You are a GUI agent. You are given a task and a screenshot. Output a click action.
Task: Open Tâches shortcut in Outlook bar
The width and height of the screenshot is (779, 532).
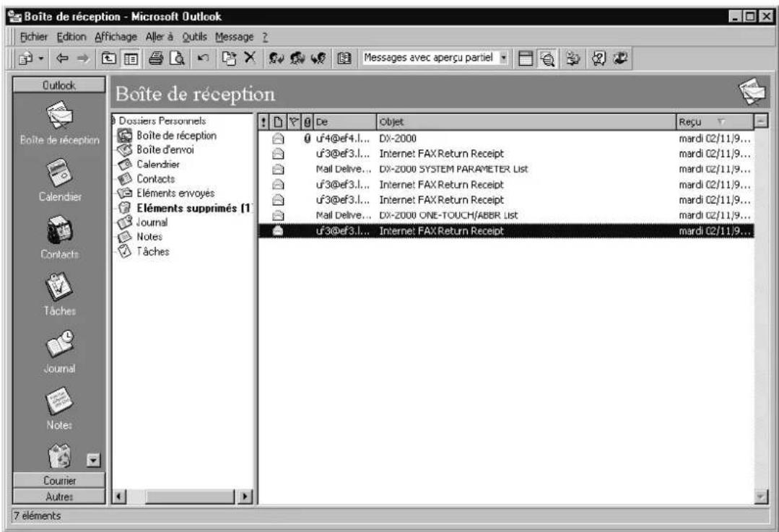(60, 295)
